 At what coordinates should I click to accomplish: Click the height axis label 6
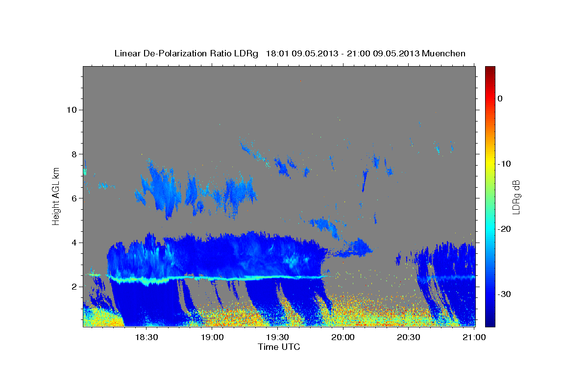click(x=74, y=198)
